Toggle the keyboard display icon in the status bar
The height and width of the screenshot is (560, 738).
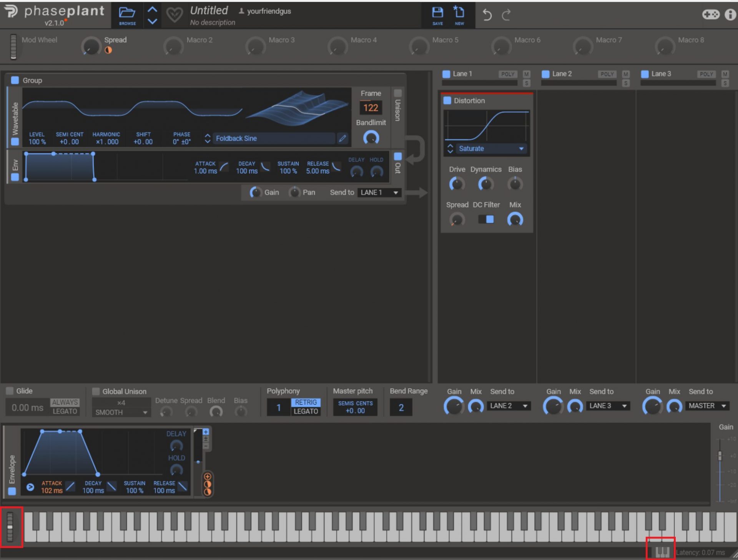click(662, 552)
